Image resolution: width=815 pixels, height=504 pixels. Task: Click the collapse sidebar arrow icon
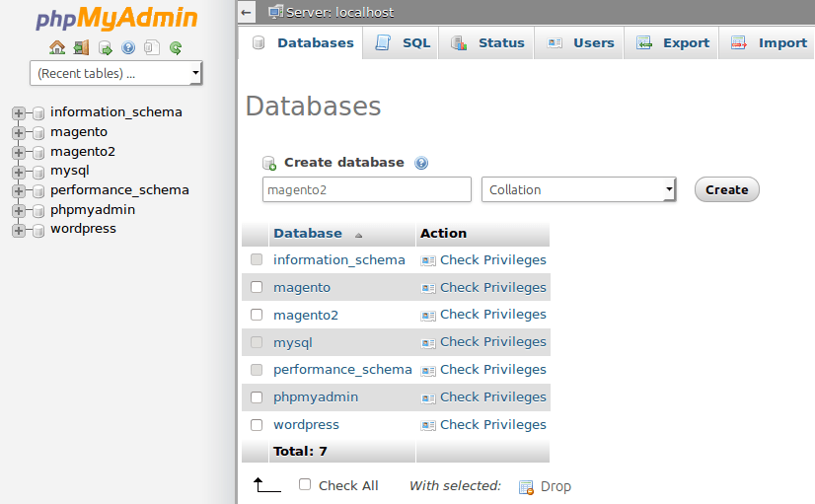(247, 13)
